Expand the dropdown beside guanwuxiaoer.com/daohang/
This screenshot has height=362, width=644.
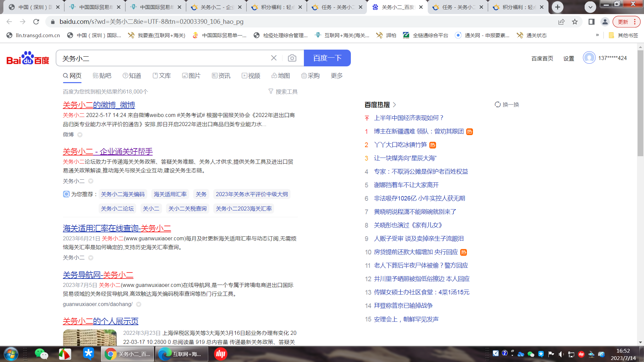click(x=139, y=304)
